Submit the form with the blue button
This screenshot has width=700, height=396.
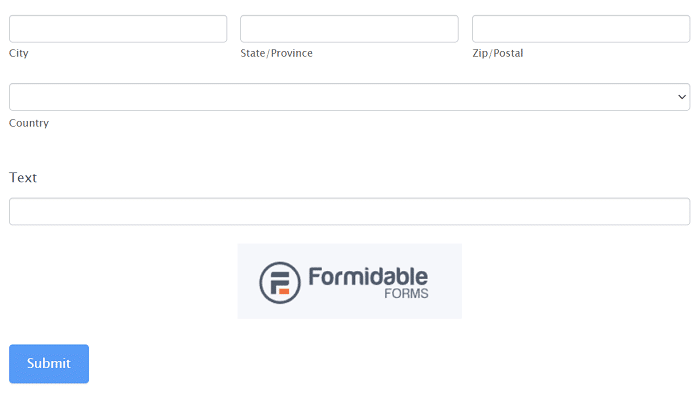[x=49, y=364]
